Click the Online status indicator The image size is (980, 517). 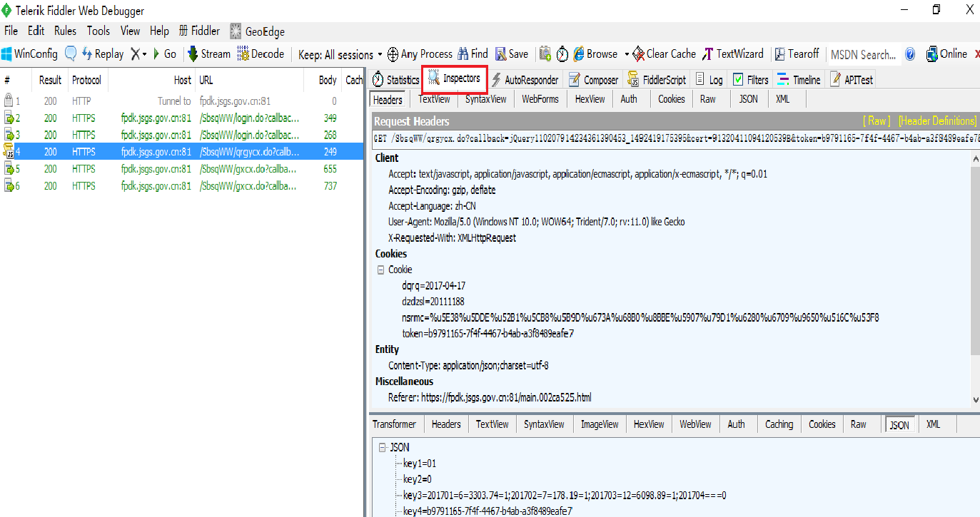point(946,54)
